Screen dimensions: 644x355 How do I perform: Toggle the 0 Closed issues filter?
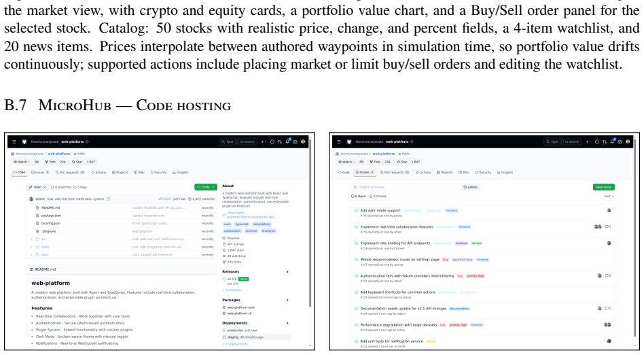coord(378,197)
